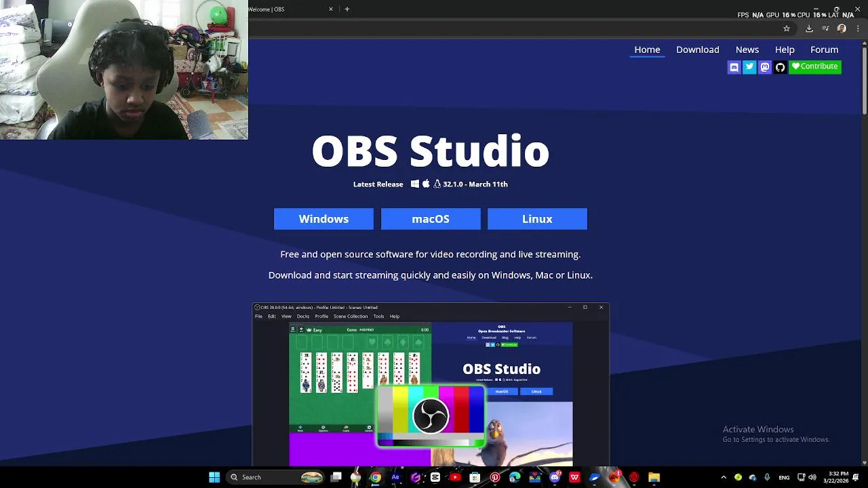Download OBS for macOS
Screen dimensions: 868x488
(431, 219)
